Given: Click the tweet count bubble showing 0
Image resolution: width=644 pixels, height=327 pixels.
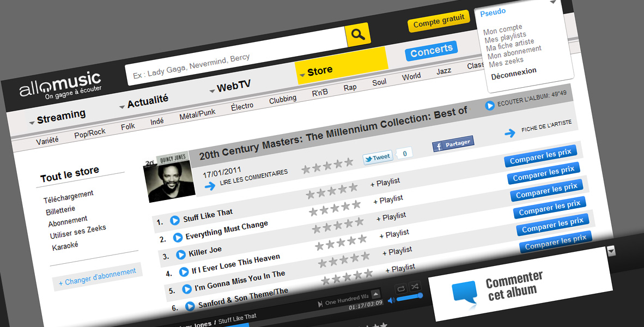Looking at the screenshot, I should pos(405,154).
